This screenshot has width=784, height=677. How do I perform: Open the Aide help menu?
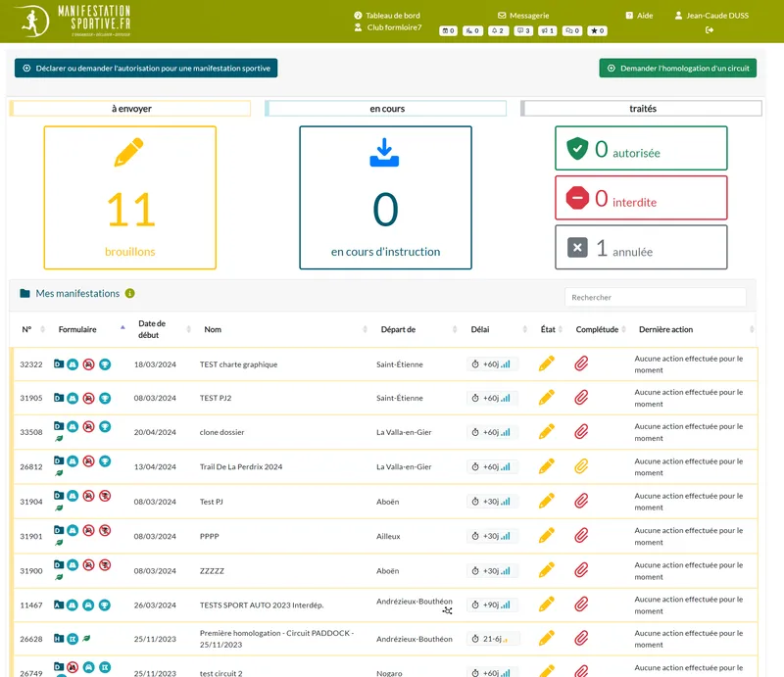pos(639,16)
